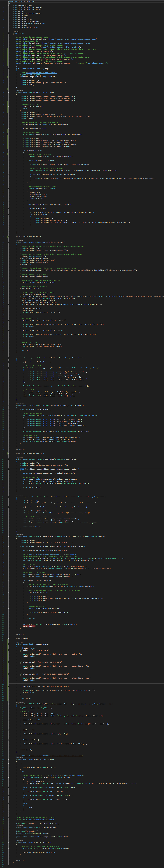
Task: Collapse the '#region QicsMilestones API Calls' section
Action: click(x=8, y=453)
